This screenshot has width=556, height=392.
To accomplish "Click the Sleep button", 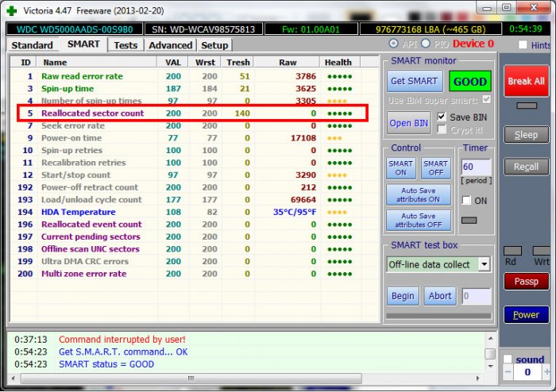I will tap(526, 135).
